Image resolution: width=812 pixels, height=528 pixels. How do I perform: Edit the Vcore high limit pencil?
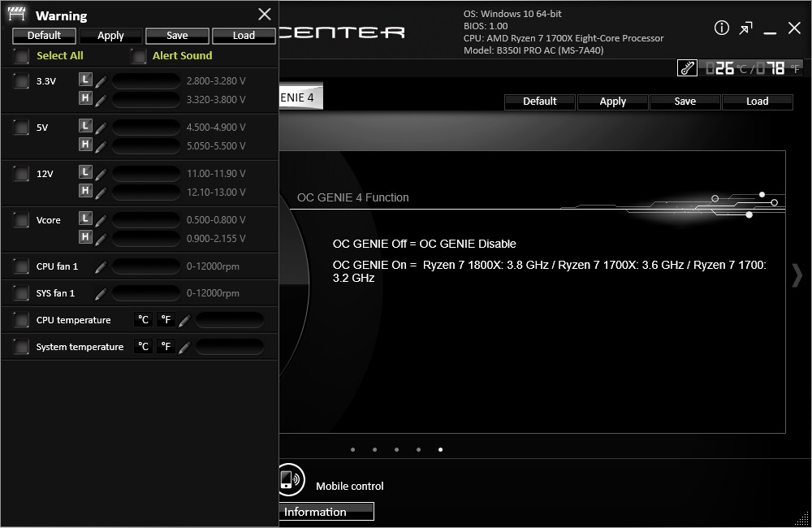101,239
